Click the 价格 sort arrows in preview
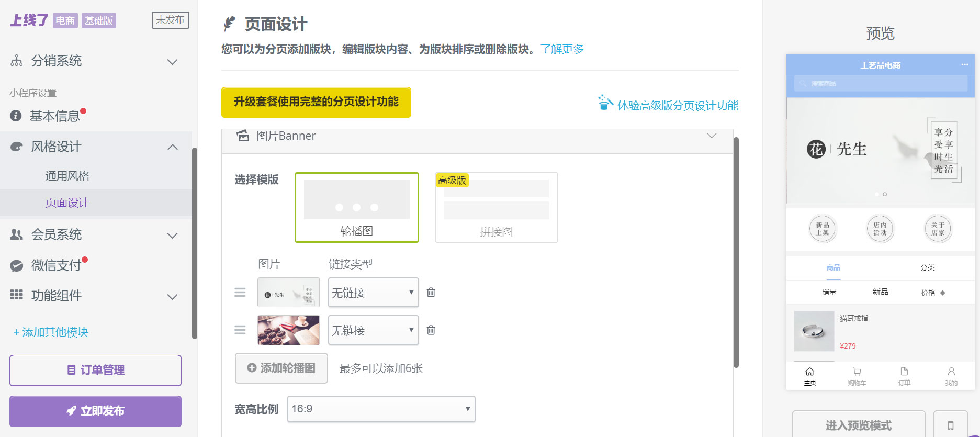 [x=943, y=293]
